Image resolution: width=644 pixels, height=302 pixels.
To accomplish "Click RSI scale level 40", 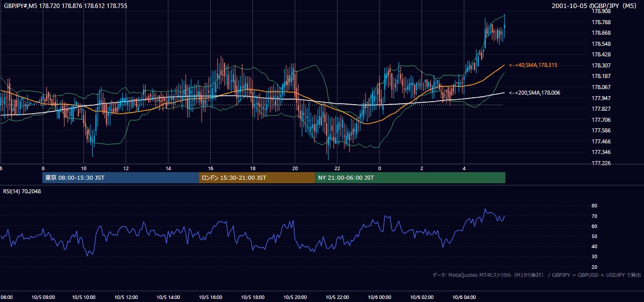I will tap(594, 247).
